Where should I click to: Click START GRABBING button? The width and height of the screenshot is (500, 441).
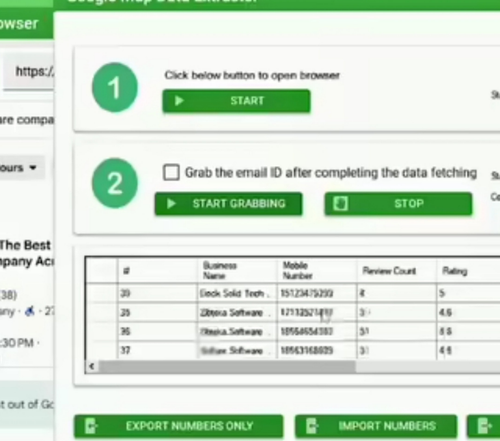pos(229,203)
